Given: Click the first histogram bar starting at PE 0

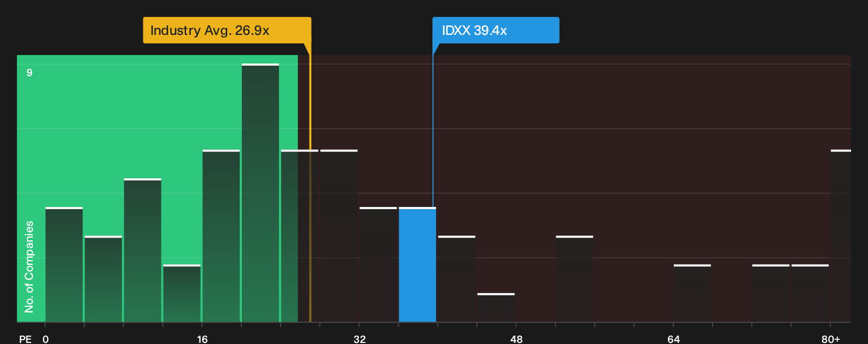Looking at the screenshot, I should pos(64,265).
